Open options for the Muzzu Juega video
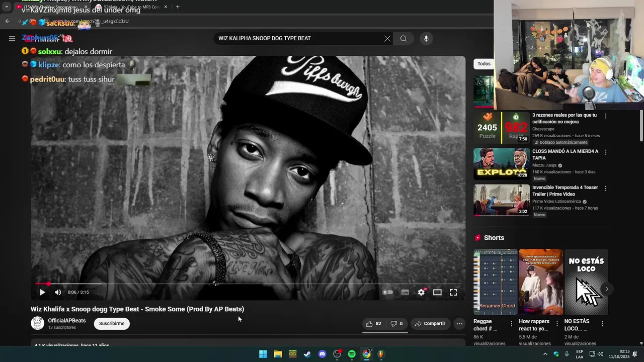644x362 pixels. click(x=606, y=152)
